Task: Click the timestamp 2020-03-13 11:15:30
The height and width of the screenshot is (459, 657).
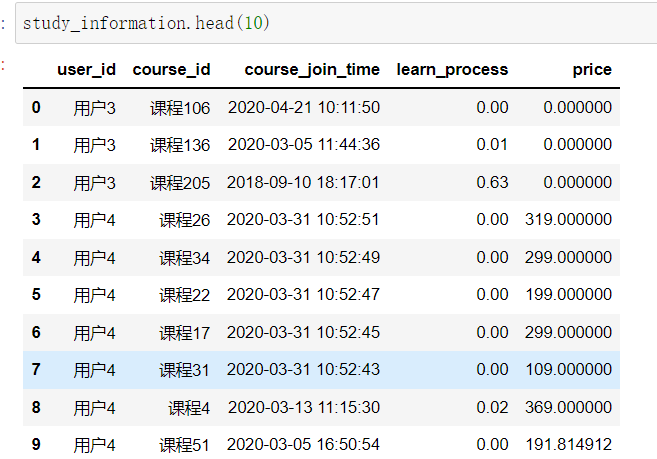Action: [304, 407]
